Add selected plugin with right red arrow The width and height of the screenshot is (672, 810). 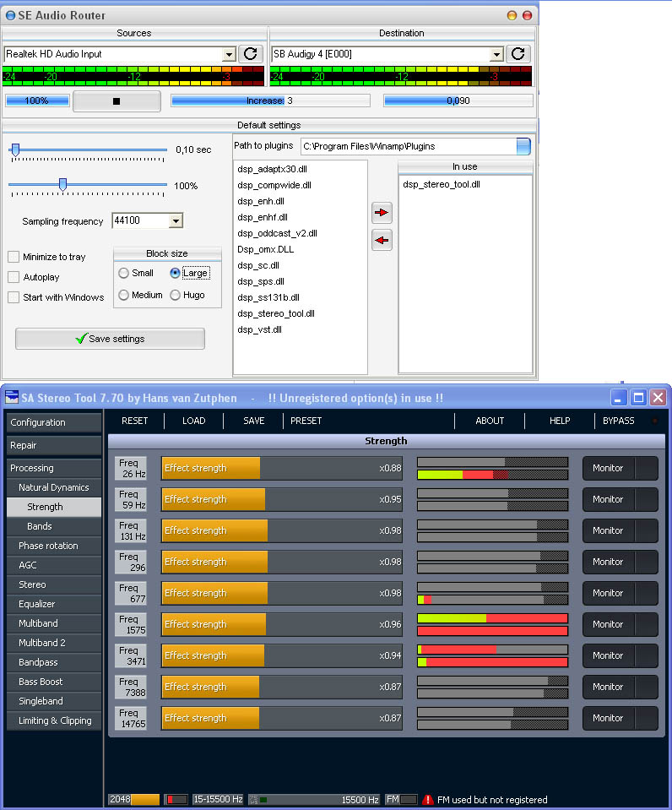[x=382, y=212]
